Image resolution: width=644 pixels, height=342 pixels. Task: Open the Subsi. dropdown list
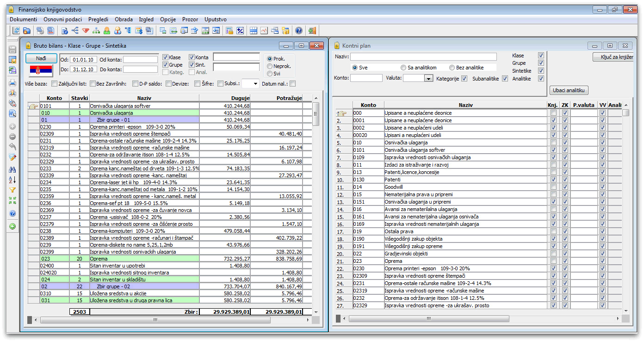pyautogui.click(x=255, y=84)
